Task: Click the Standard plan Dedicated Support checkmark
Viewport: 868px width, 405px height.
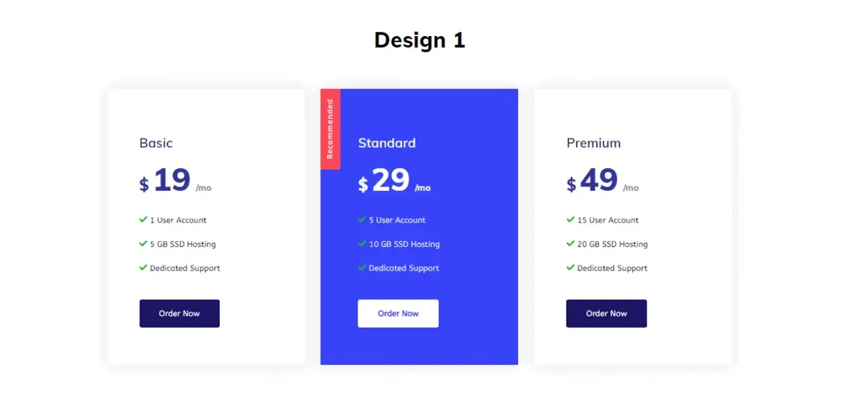Action: [x=362, y=268]
